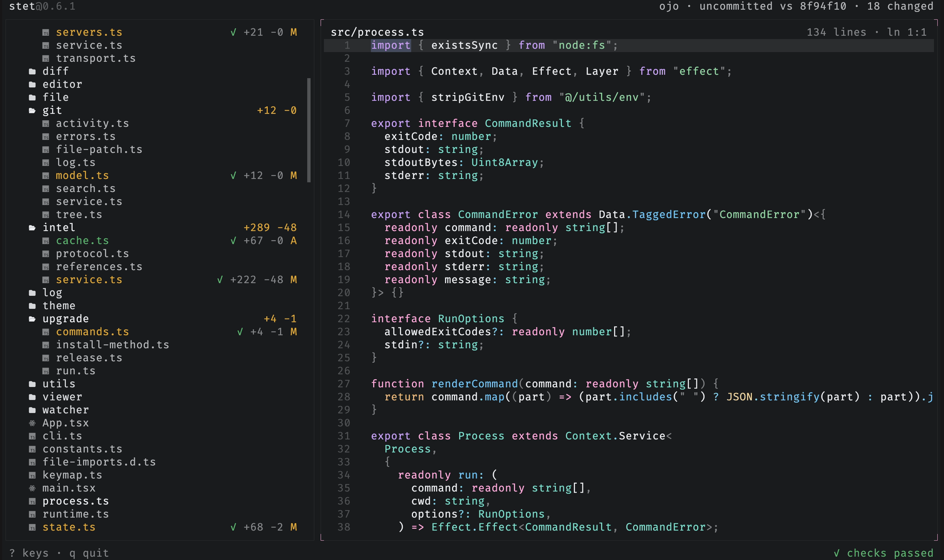944x560 pixels.
Task: Click the file icon beside runtime.ts
Action: point(32,515)
